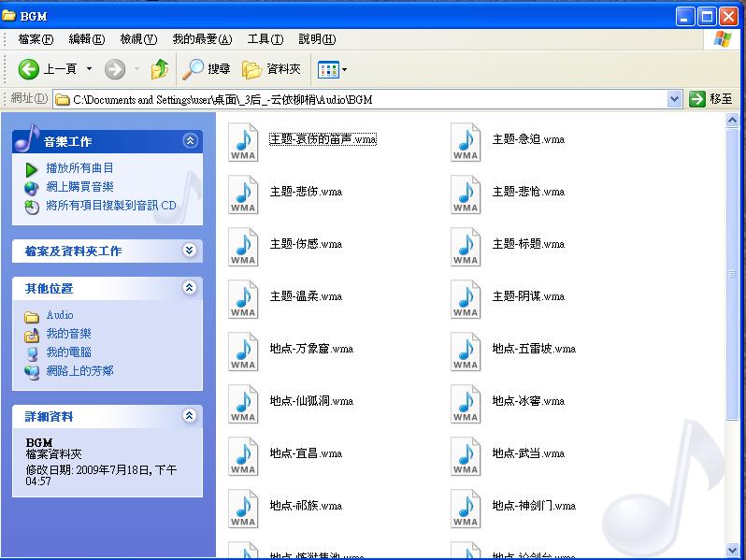Select WMA icon of 地点-宜昌.wma
746x560 pixels.
pos(243,456)
